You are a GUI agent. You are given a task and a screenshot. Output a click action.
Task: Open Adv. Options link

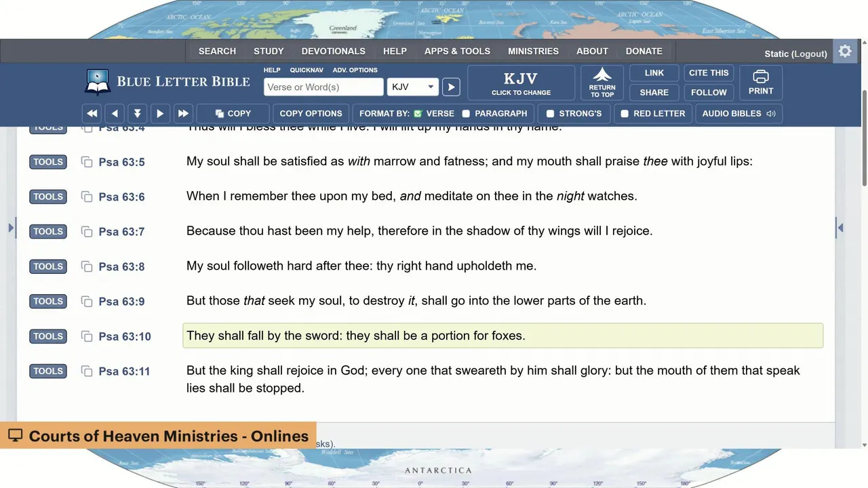click(355, 70)
